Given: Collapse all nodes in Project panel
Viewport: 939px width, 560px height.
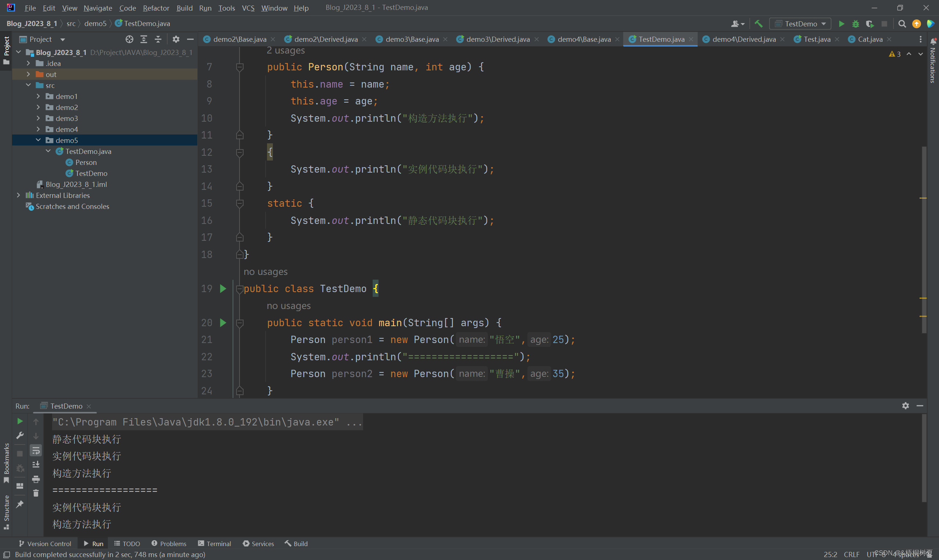Looking at the screenshot, I should [158, 39].
